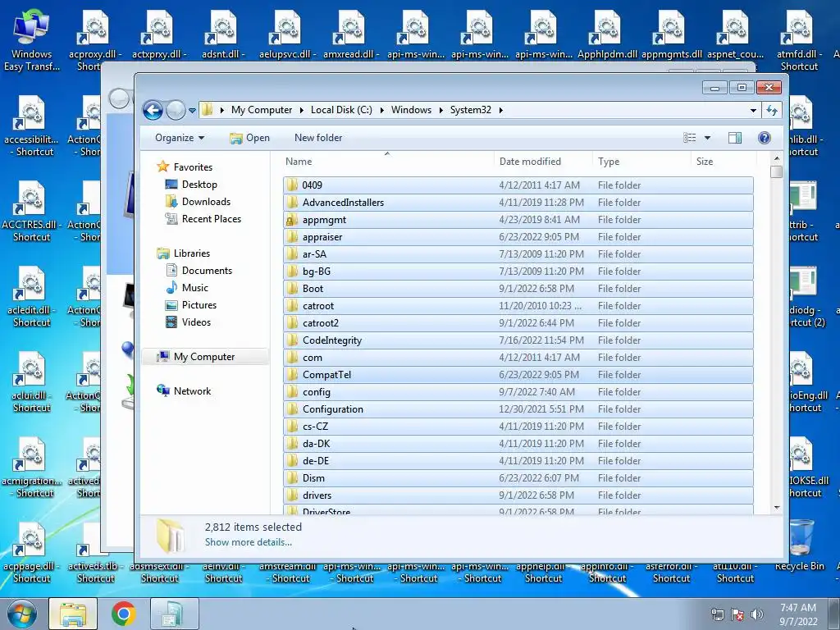The height and width of the screenshot is (630, 840).
Task: Launch Google Chrome from taskbar
Action: [x=123, y=614]
